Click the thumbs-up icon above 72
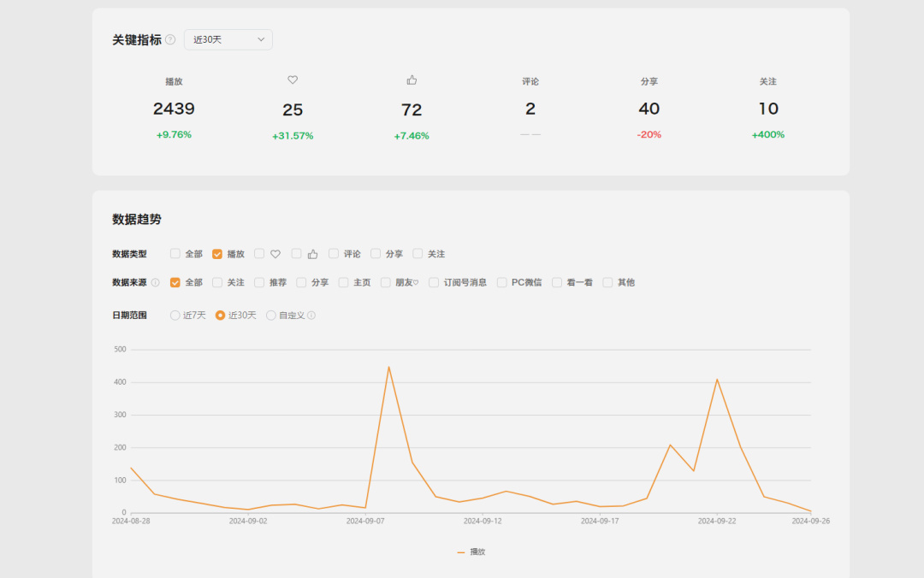Viewport: 924px width, 578px height. [412, 80]
